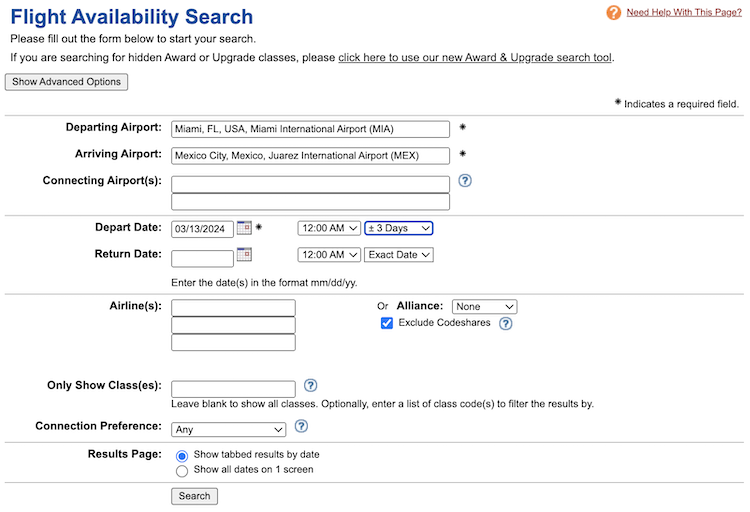The height and width of the screenshot is (512, 750).
Task: Click Show Advanced Options button
Action: (67, 82)
